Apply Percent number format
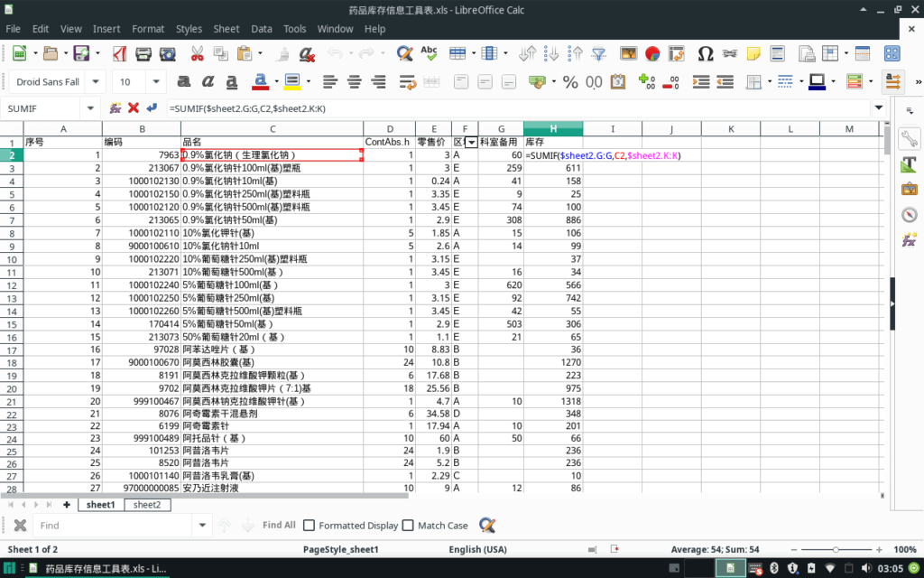This screenshot has height=578, width=924. 569,83
